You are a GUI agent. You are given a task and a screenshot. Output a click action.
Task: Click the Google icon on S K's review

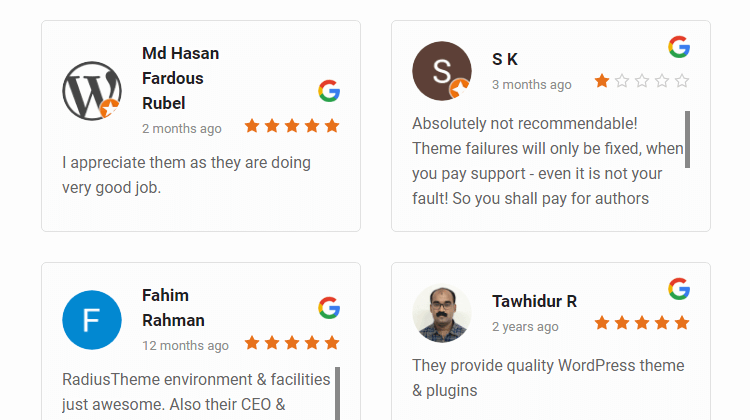pyautogui.click(x=679, y=47)
